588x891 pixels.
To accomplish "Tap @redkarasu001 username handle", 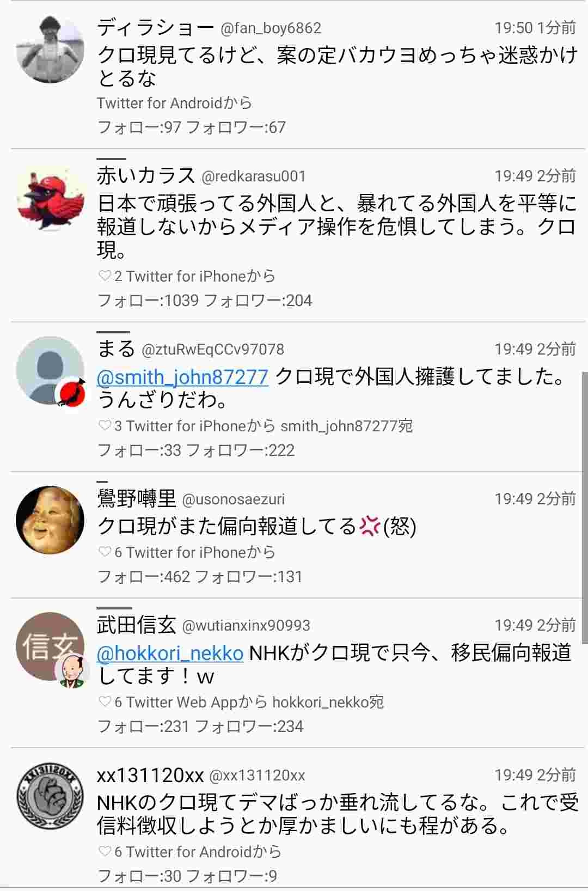I will pos(253,176).
